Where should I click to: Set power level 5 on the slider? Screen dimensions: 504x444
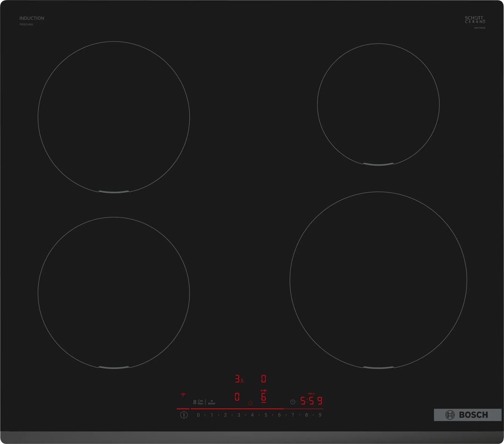click(266, 415)
